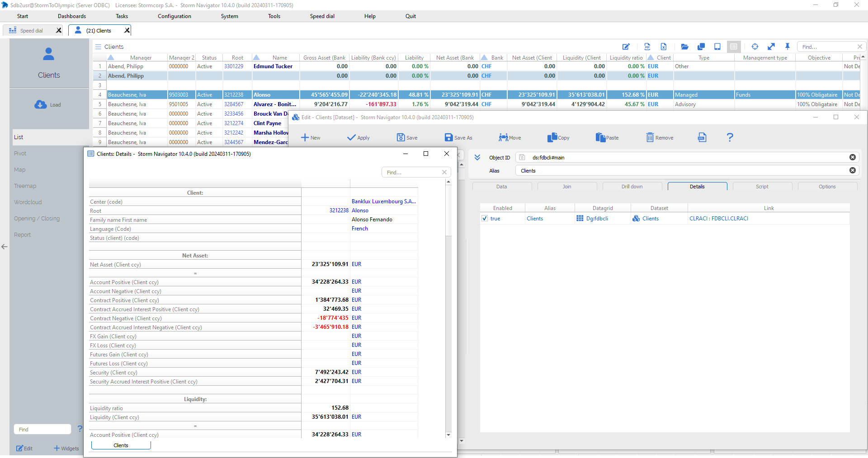
Task: Close the Speed dial tab
Action: [x=59, y=30]
